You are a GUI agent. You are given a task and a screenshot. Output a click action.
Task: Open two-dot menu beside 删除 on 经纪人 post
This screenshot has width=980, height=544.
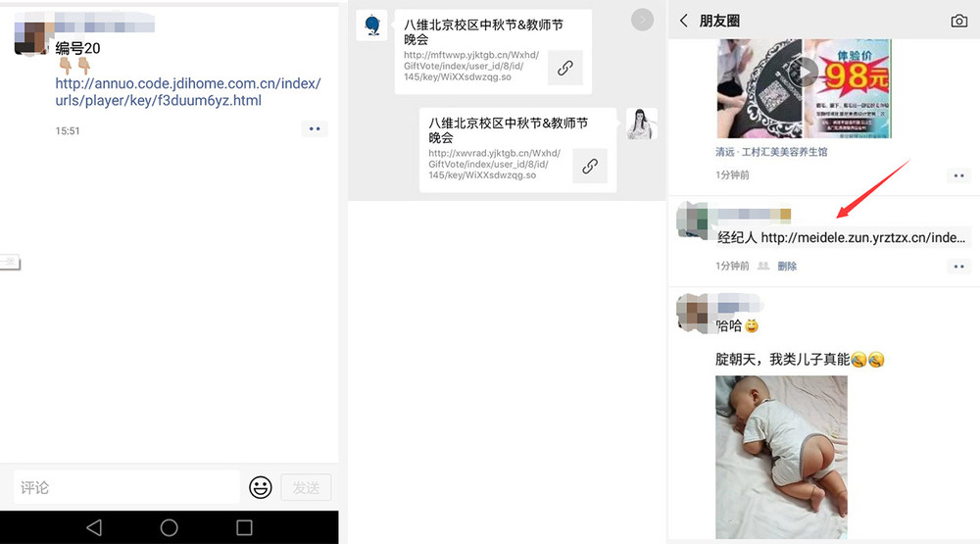[x=958, y=267]
